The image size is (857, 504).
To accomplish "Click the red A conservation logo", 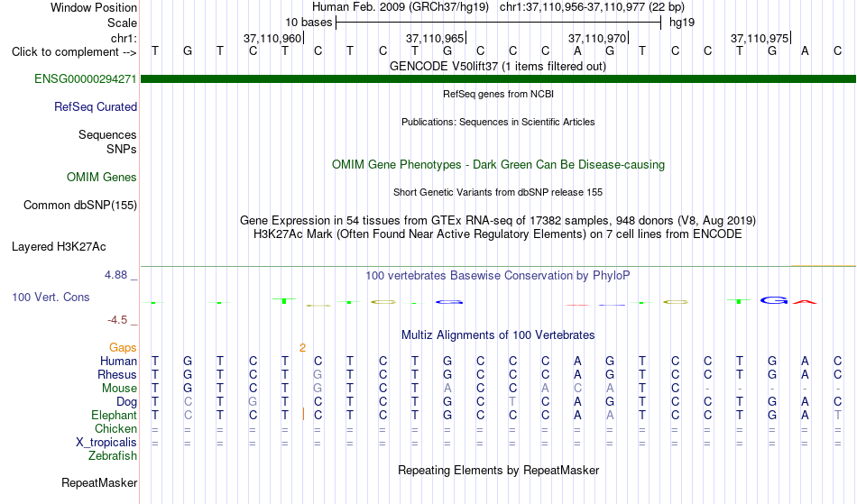I will coord(805,301).
